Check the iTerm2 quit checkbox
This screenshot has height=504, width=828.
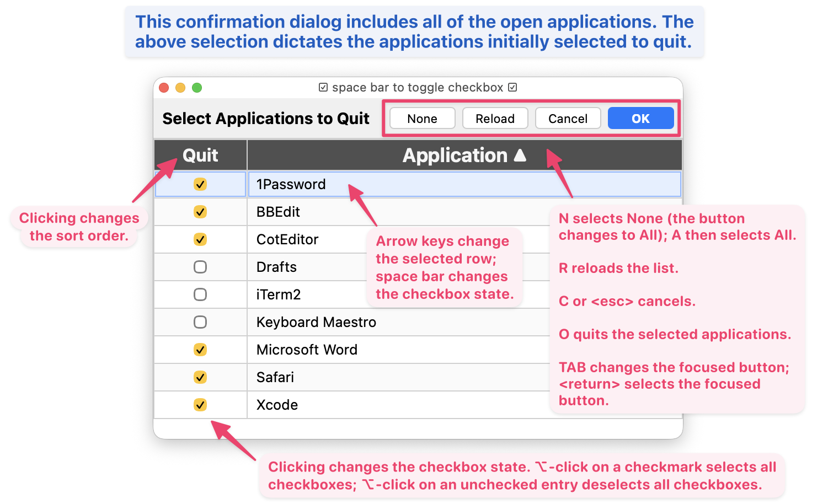(x=200, y=294)
